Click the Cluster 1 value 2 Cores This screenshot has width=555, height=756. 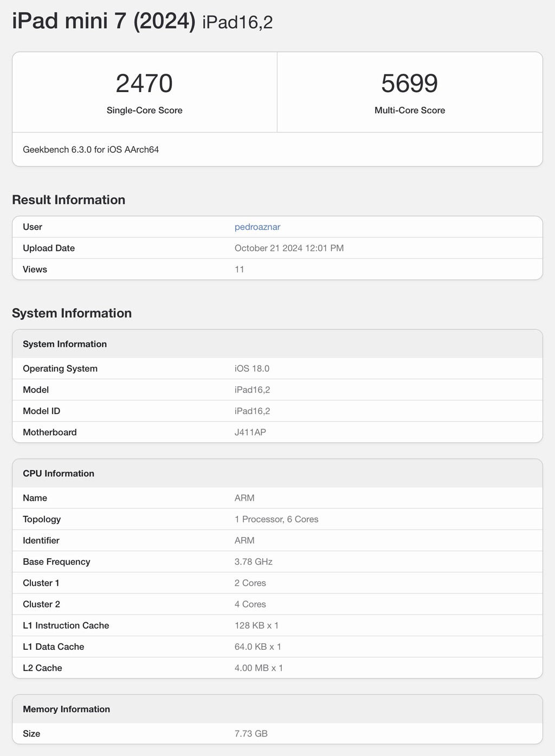pyautogui.click(x=250, y=583)
